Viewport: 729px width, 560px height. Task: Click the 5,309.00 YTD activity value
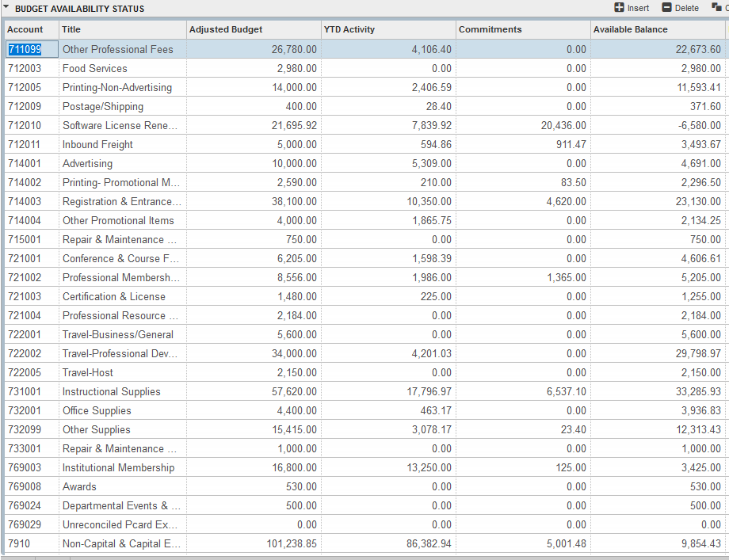coord(431,164)
